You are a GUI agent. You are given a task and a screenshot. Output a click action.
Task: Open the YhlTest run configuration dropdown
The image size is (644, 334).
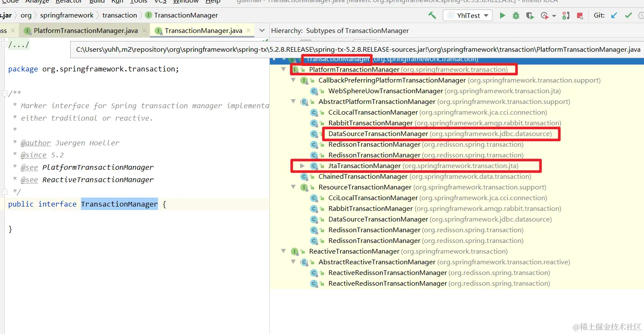pyautogui.click(x=467, y=15)
